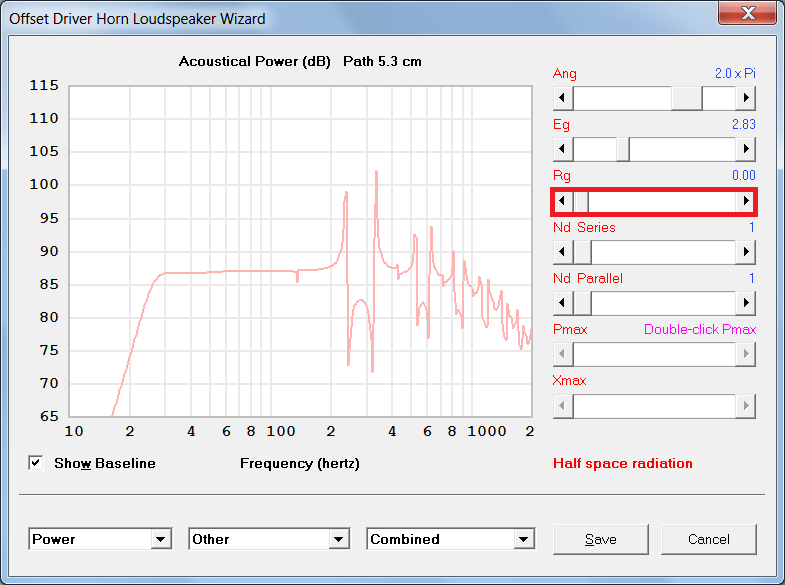
Task: Increase Rg using right arrow
Action: tap(745, 201)
